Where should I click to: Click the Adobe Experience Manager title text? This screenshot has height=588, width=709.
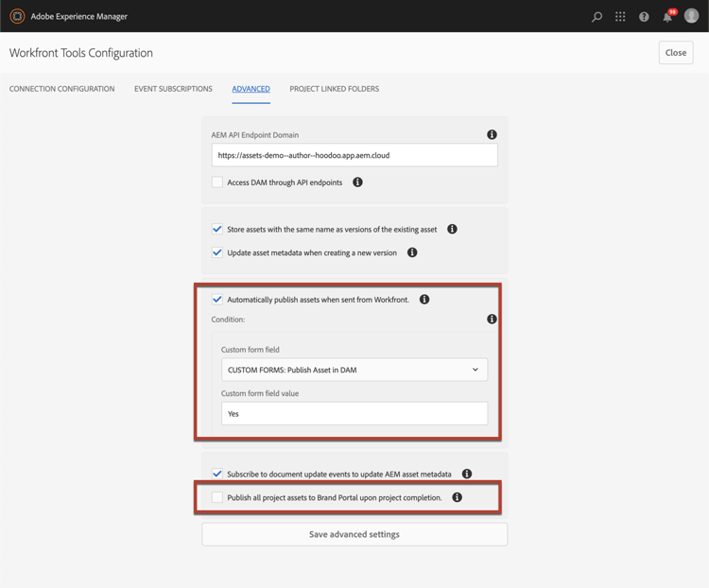click(79, 16)
